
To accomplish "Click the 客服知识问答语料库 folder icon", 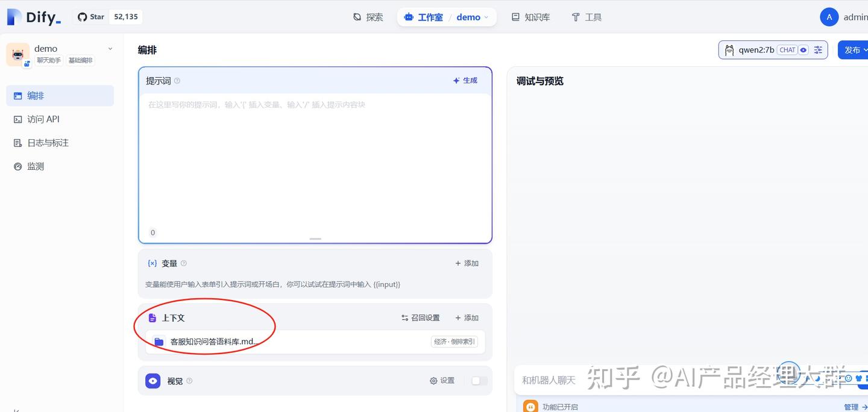I will coord(159,342).
